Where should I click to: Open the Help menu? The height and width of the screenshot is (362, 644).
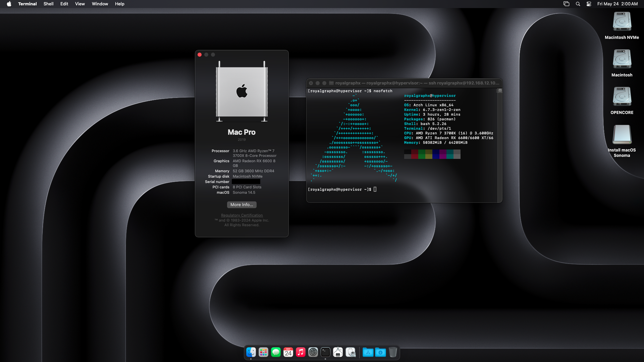120,4
